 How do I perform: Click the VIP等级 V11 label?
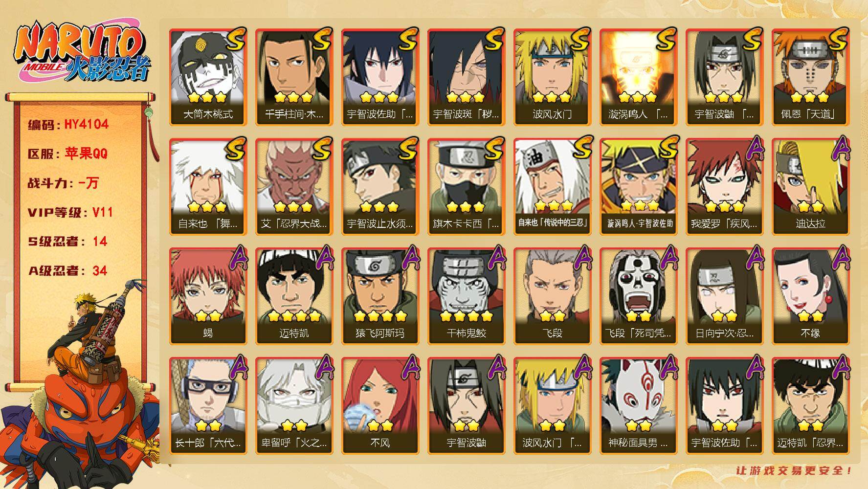(x=70, y=212)
